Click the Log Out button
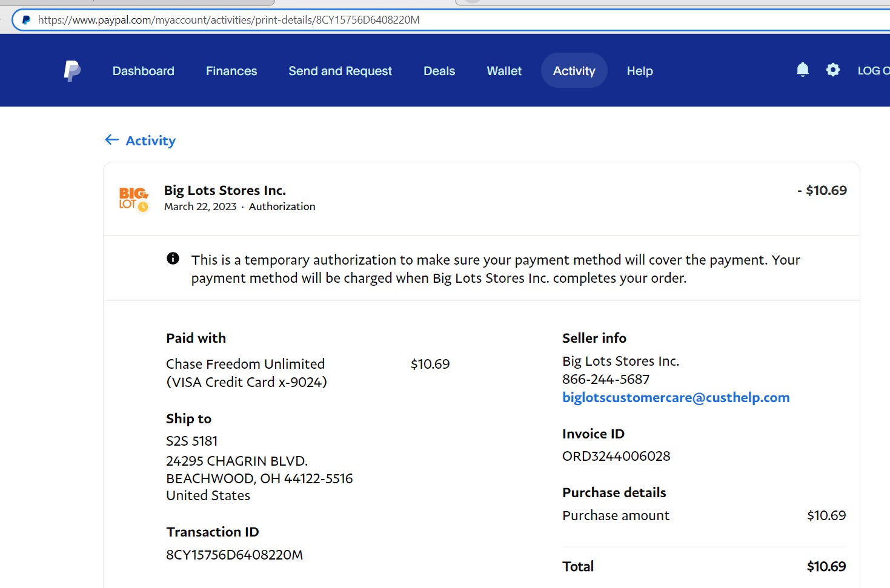The height and width of the screenshot is (588, 890). tap(873, 71)
